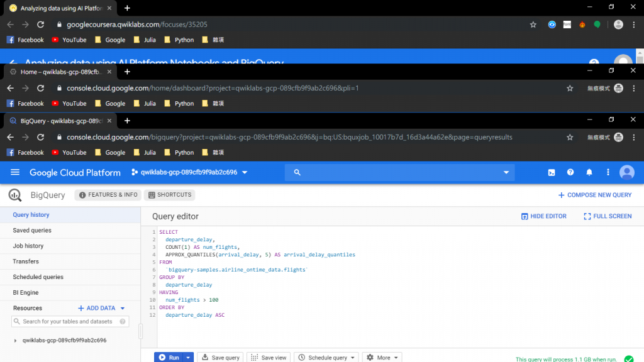The height and width of the screenshot is (362, 644).
Task: Switch editor to FULL SCREEN
Action: coord(608,216)
